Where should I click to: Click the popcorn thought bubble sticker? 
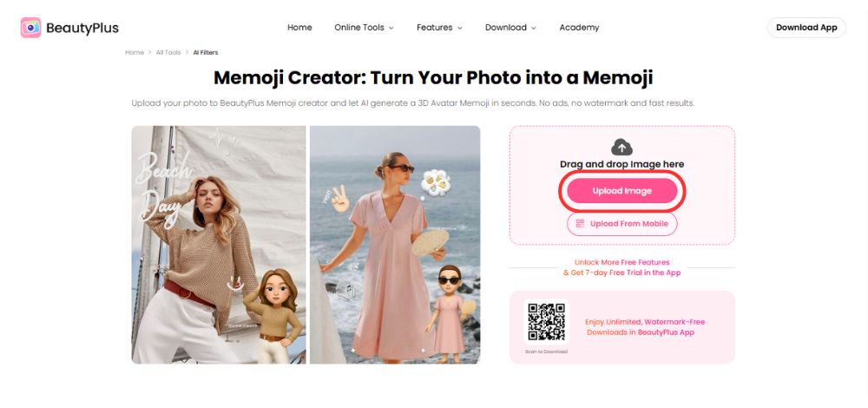point(436,183)
